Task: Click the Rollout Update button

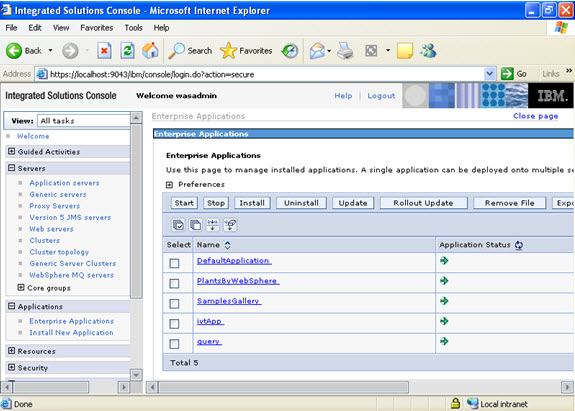Action: click(424, 203)
